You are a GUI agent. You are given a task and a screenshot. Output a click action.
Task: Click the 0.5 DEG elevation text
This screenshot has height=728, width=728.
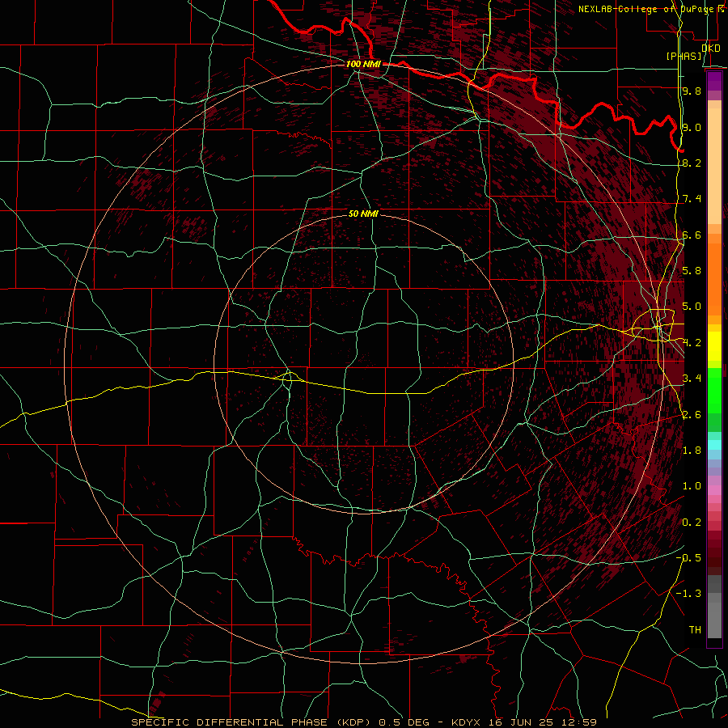[x=405, y=722]
